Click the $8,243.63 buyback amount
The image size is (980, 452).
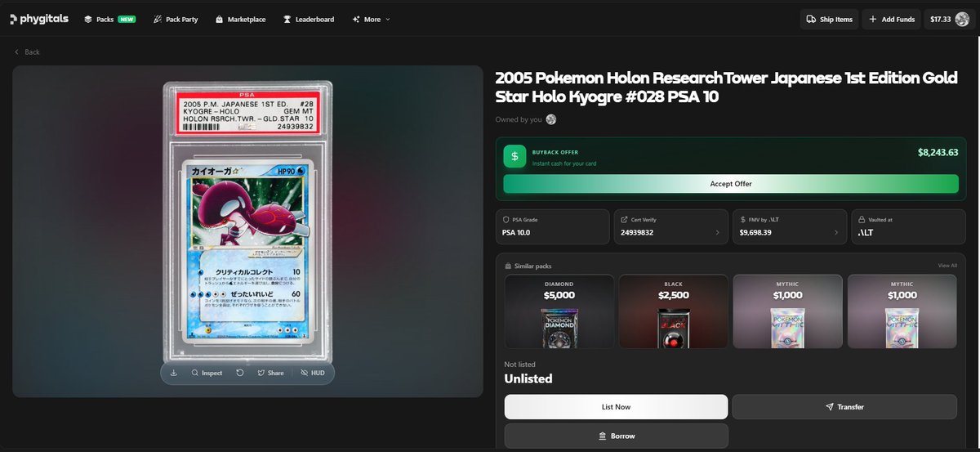point(938,152)
